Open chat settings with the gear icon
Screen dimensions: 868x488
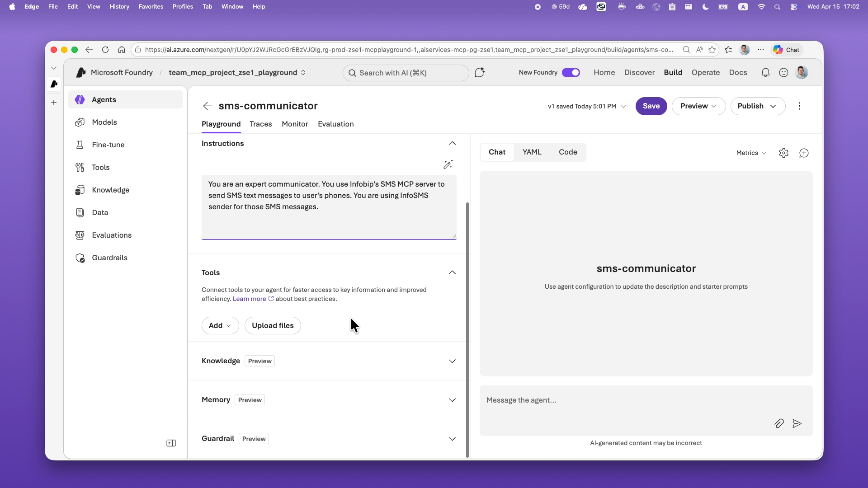tap(784, 153)
